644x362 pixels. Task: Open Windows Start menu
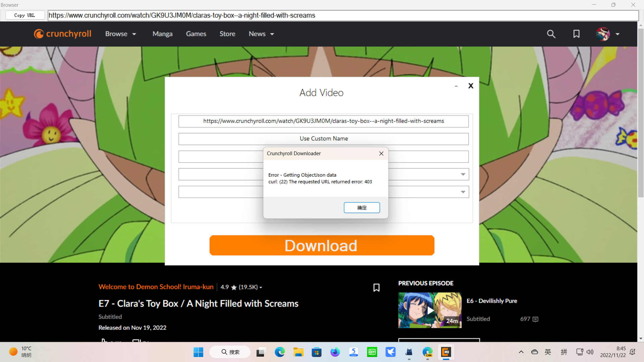coord(198,352)
